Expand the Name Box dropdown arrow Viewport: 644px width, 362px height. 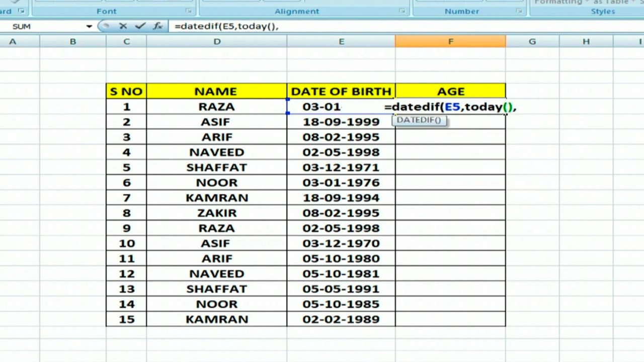click(89, 26)
